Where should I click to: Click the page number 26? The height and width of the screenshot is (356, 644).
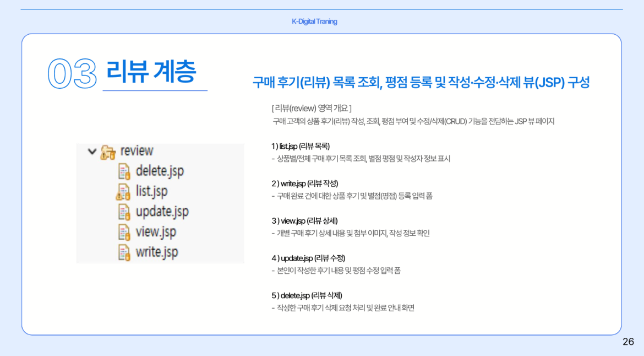628,342
